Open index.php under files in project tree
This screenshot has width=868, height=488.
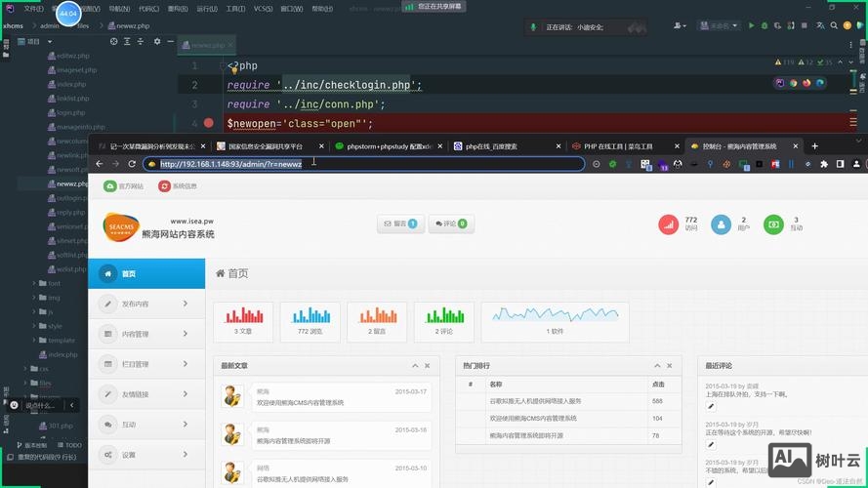(66, 84)
